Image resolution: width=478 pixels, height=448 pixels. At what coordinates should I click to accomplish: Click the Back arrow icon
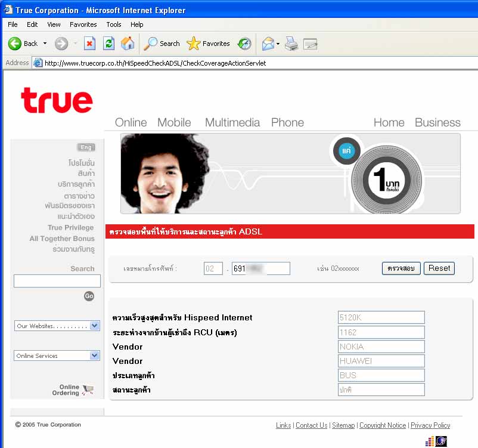(x=15, y=44)
